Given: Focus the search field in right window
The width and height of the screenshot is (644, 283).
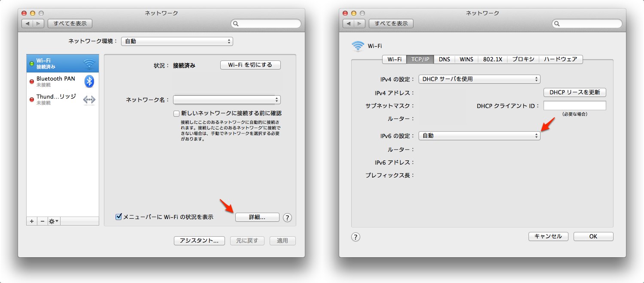Looking at the screenshot, I should (587, 24).
